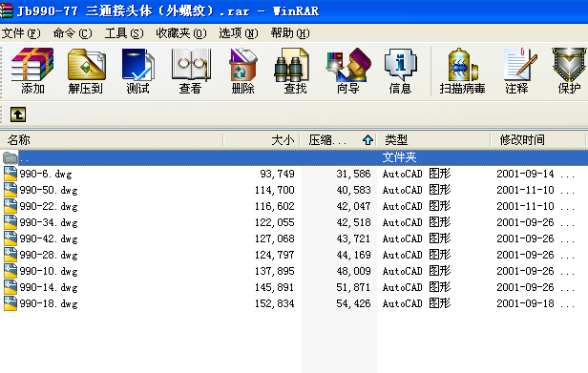
Task: Click file icon of 990-18.dwg
Action: click(x=10, y=303)
